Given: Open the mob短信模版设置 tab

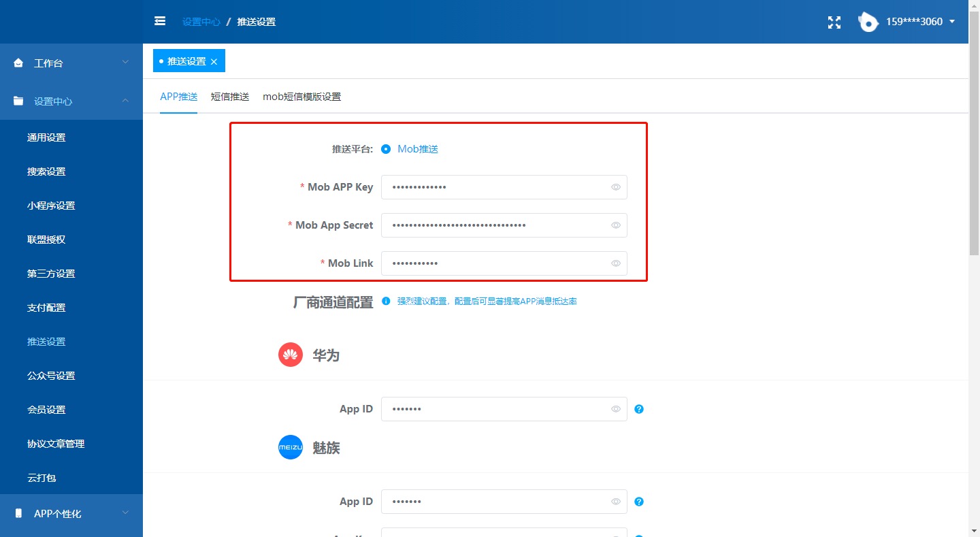Looking at the screenshot, I should click(301, 97).
